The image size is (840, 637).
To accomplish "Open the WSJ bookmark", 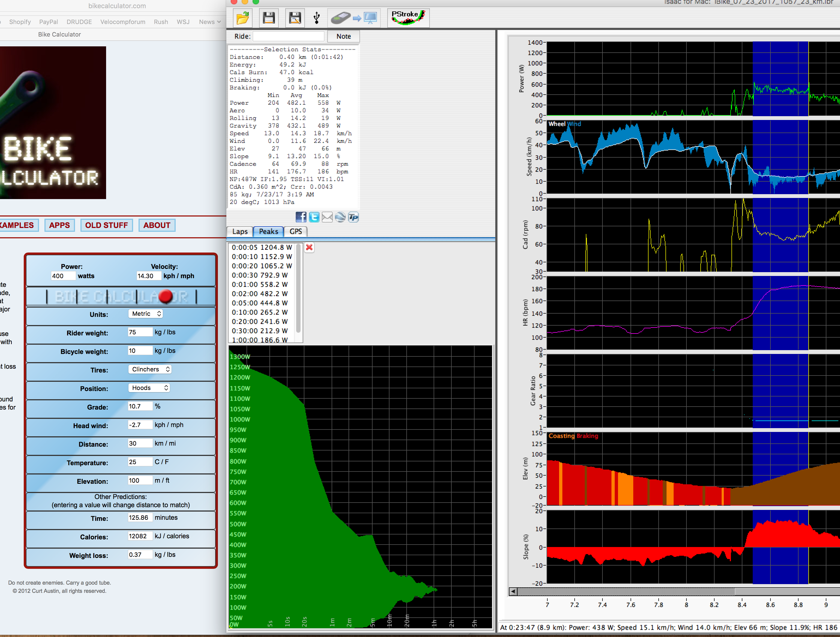I will click(183, 22).
